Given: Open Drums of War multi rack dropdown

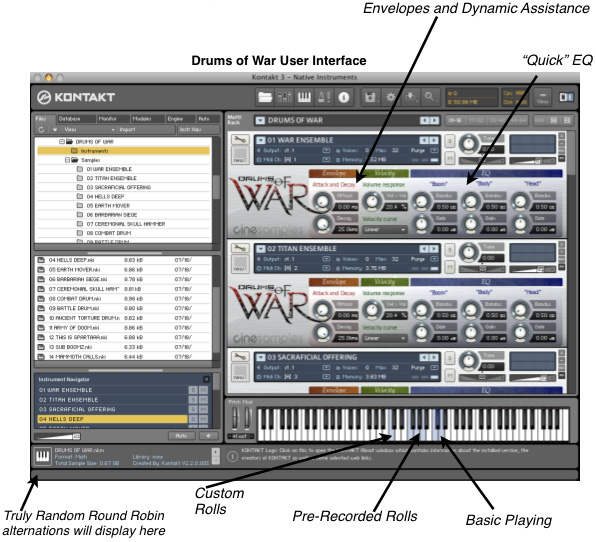Looking at the screenshot, I should [x=260, y=120].
